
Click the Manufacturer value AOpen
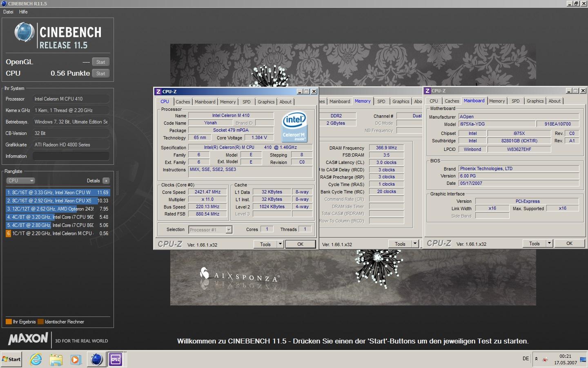pyautogui.click(x=519, y=117)
